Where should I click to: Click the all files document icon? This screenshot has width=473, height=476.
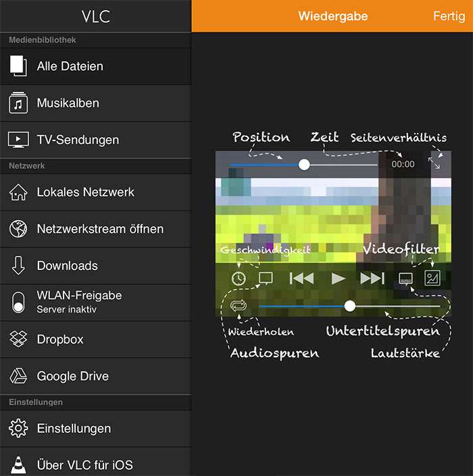pos(18,65)
